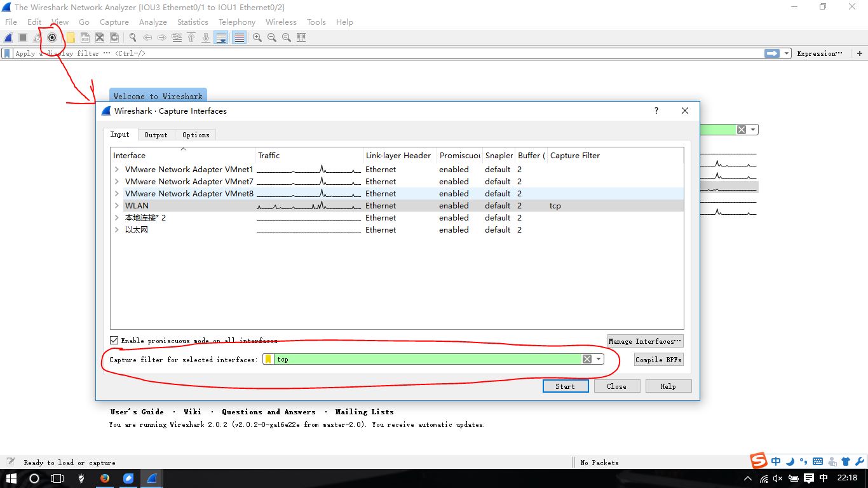Click the dialog Help button
Viewport: 868px width, 488px height.
point(668,386)
